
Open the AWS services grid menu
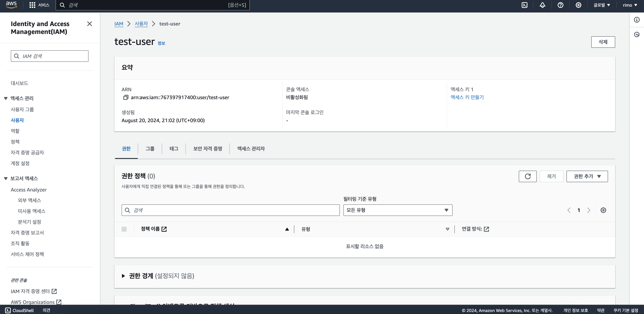[x=32, y=5]
